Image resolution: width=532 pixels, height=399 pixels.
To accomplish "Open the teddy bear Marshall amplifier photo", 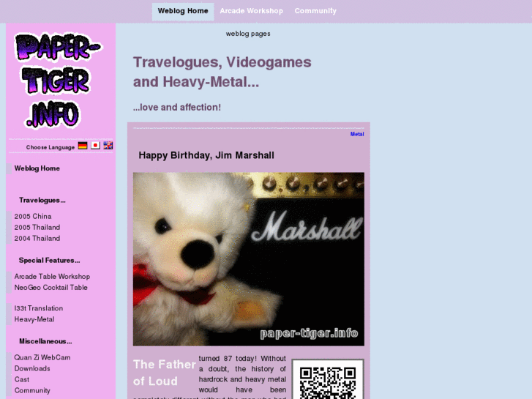I will 249,259.
